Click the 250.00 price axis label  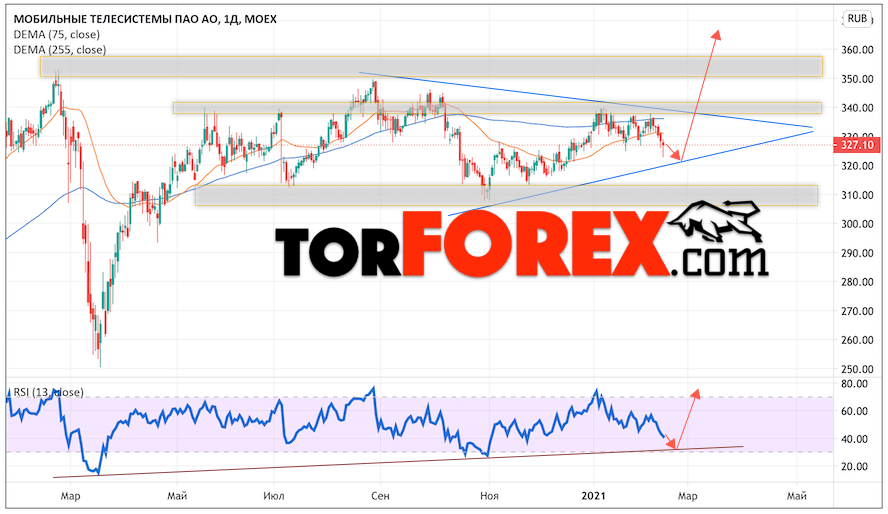tap(857, 370)
